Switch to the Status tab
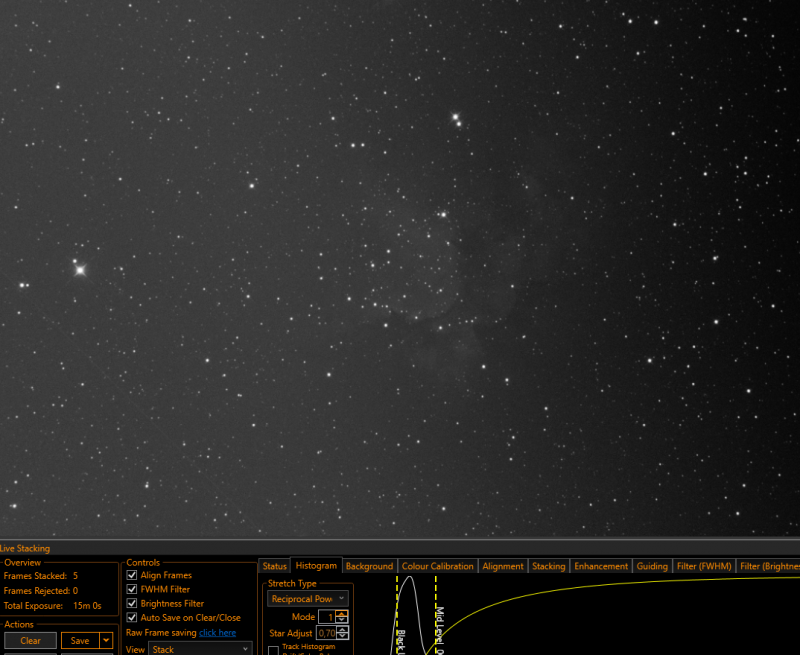 [x=274, y=566]
